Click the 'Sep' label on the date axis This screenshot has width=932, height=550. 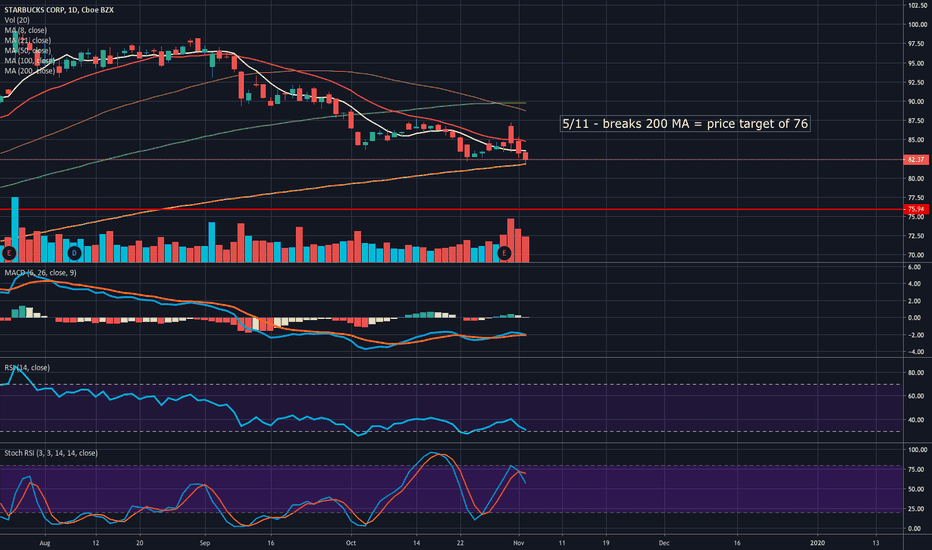coord(205,543)
